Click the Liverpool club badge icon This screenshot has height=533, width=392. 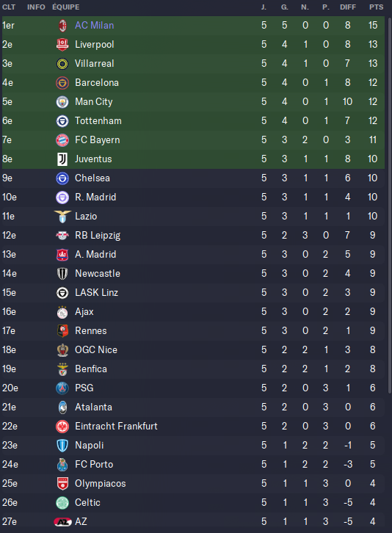click(x=62, y=45)
